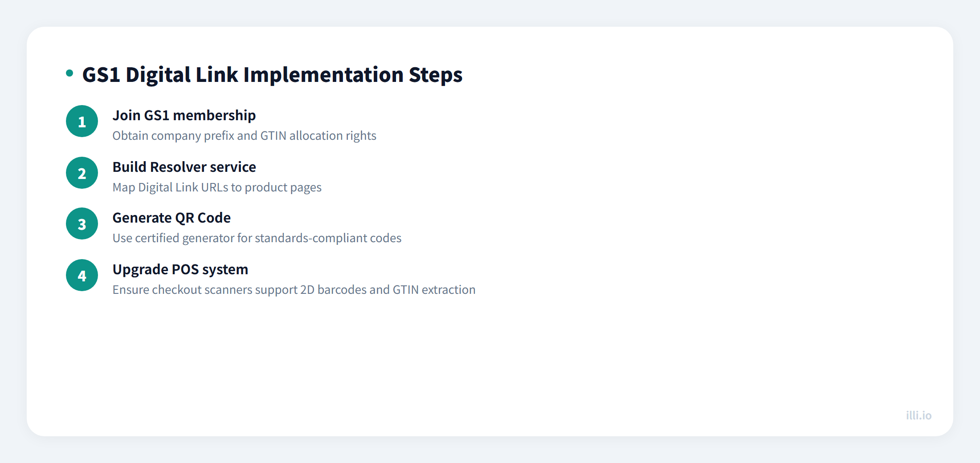Screen dimensions: 980x463
Task: Click the Join GS1 membership heading
Action: click(184, 115)
